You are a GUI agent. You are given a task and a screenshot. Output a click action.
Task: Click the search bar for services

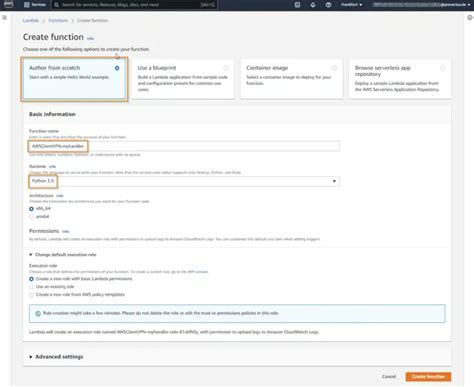click(x=134, y=5)
